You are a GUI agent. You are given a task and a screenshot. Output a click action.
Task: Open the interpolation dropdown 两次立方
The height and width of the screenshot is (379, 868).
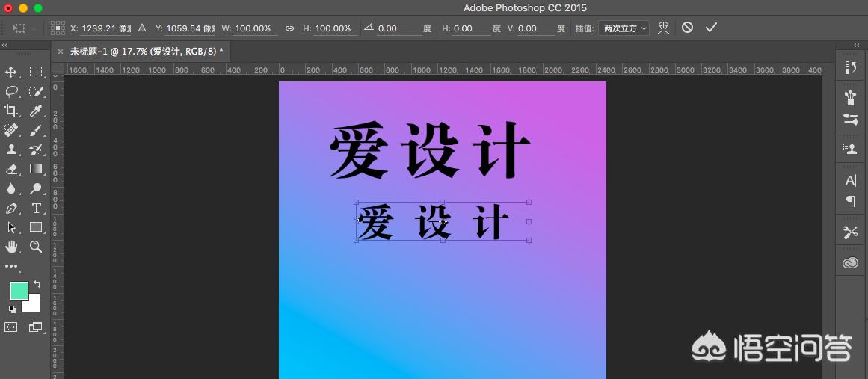pos(624,28)
